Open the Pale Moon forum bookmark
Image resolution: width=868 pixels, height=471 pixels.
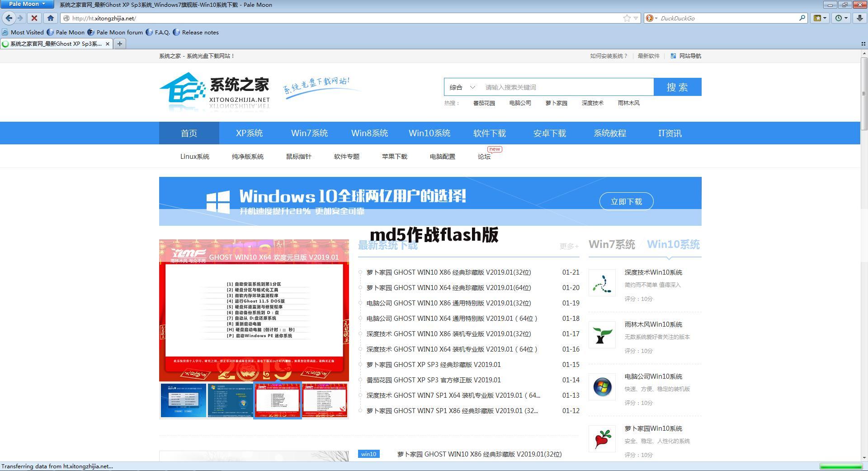[x=115, y=32]
